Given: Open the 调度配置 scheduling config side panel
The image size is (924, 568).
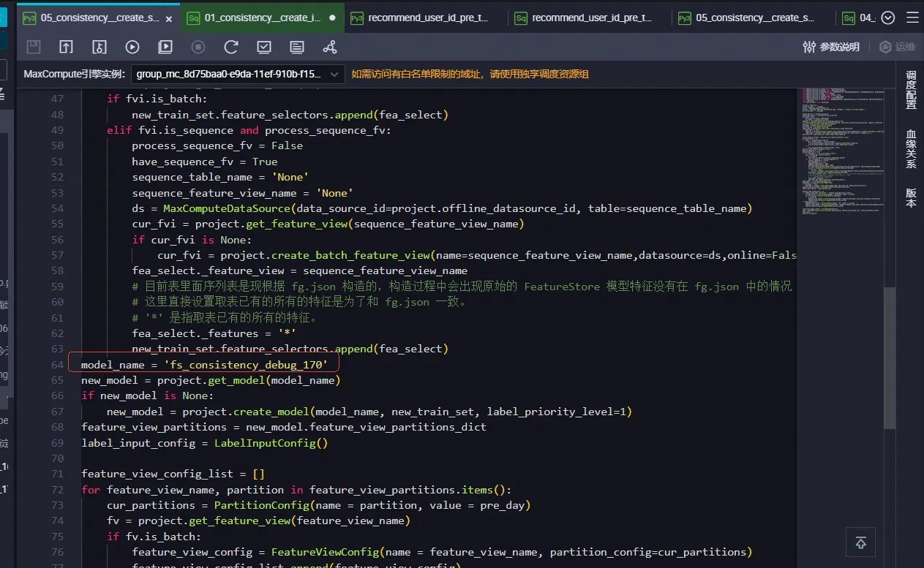Looking at the screenshot, I should [x=911, y=90].
